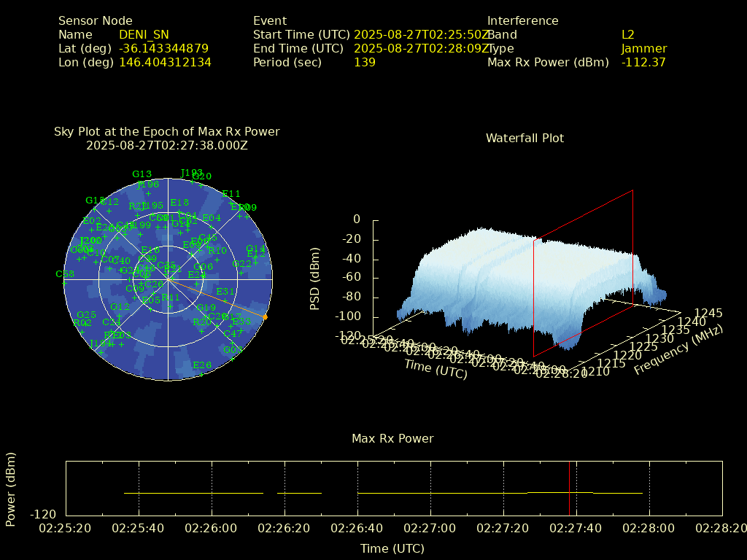The image size is (747, 560).
Task: Click satellite E18 label near sky plot top
Action: (x=179, y=203)
